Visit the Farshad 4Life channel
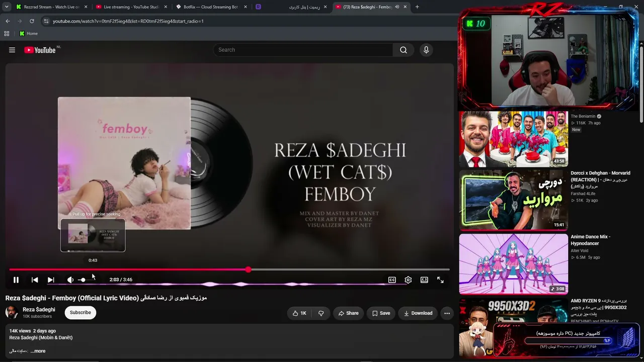 pos(583,194)
